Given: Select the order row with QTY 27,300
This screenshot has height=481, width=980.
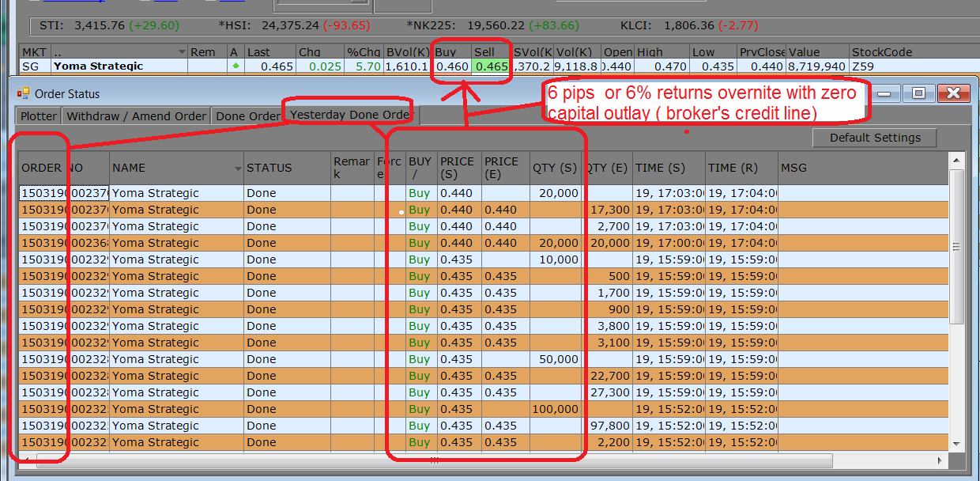Looking at the screenshot, I should click(483, 392).
